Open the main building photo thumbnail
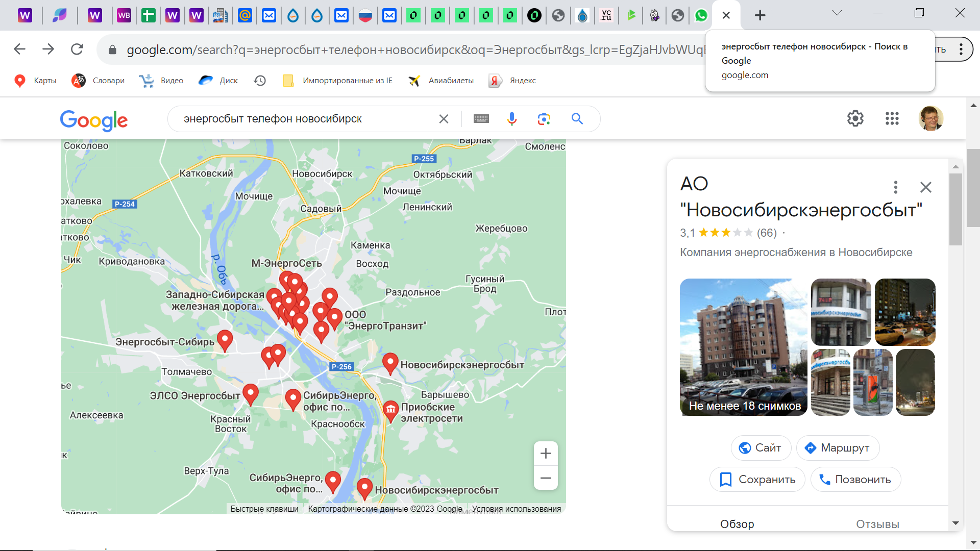 (744, 347)
